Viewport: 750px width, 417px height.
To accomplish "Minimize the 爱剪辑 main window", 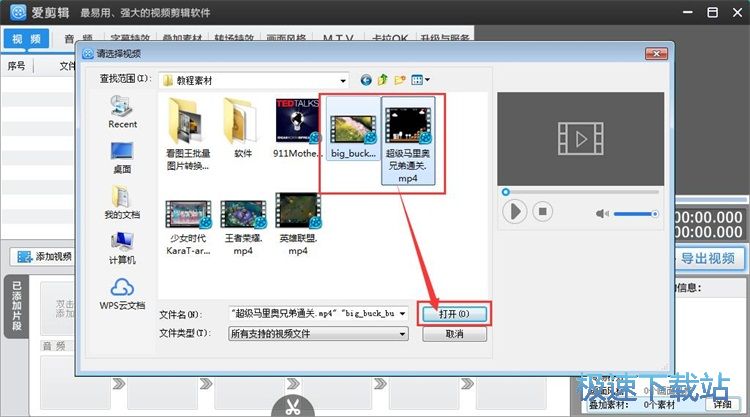I will (688, 12).
